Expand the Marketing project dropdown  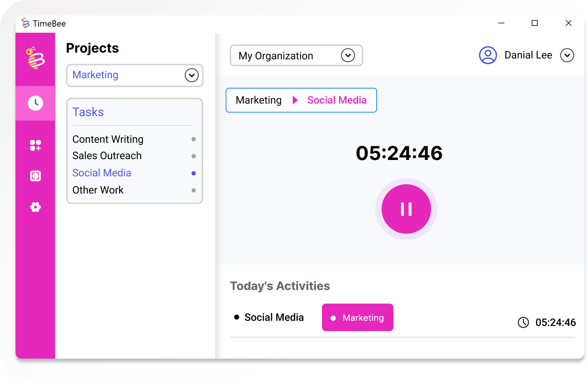coord(192,75)
